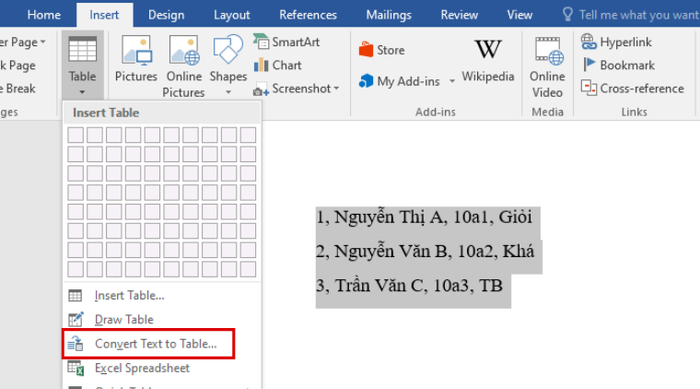Click the My Add-ins button
The image size is (700, 389).
(400, 81)
